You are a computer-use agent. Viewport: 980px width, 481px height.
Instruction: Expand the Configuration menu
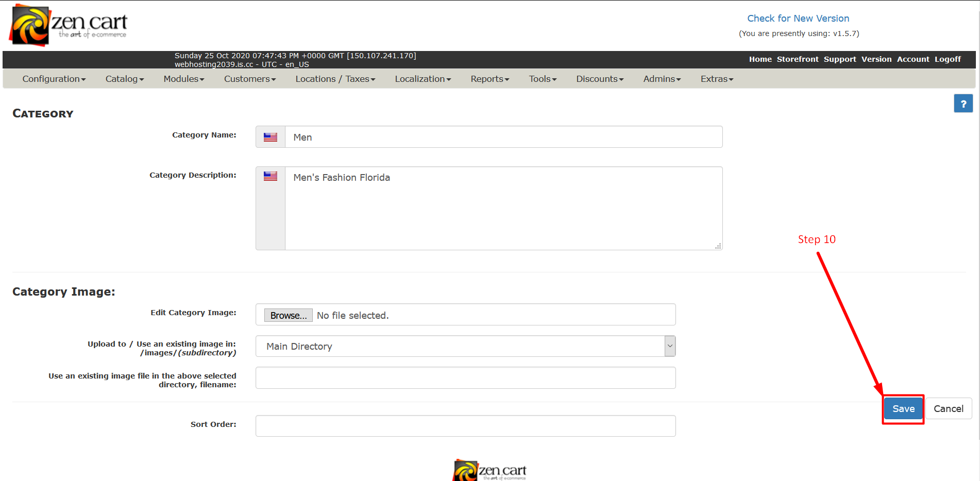coord(54,79)
